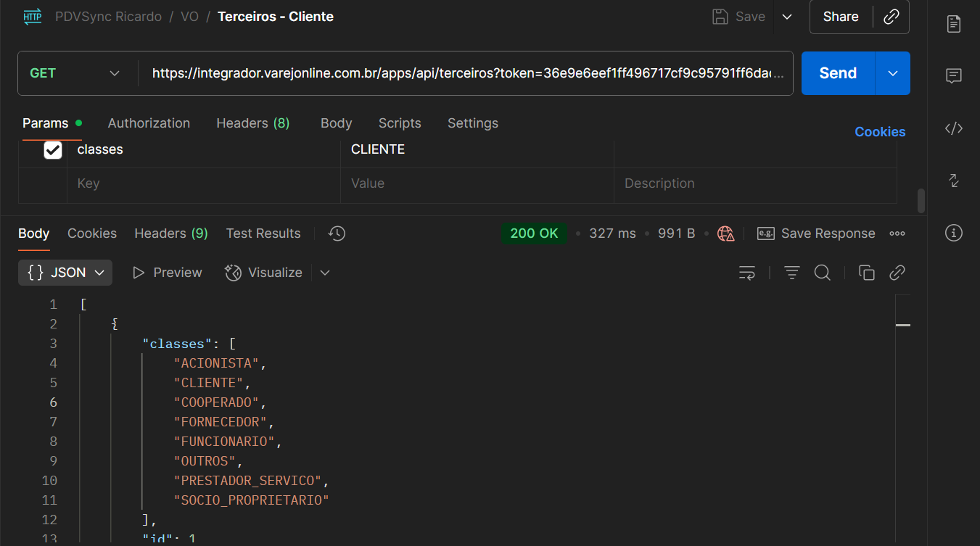Click the response history clock icon
The image size is (980, 546).
click(337, 233)
